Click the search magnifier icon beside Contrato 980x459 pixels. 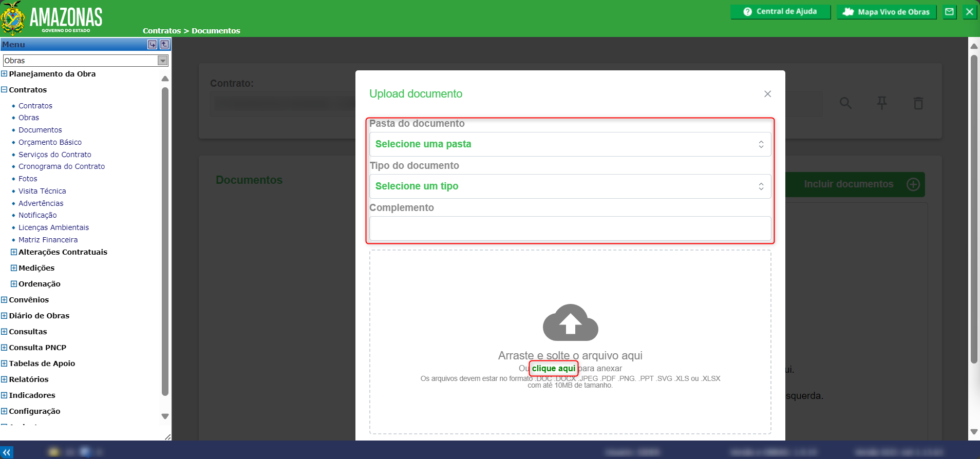[845, 103]
